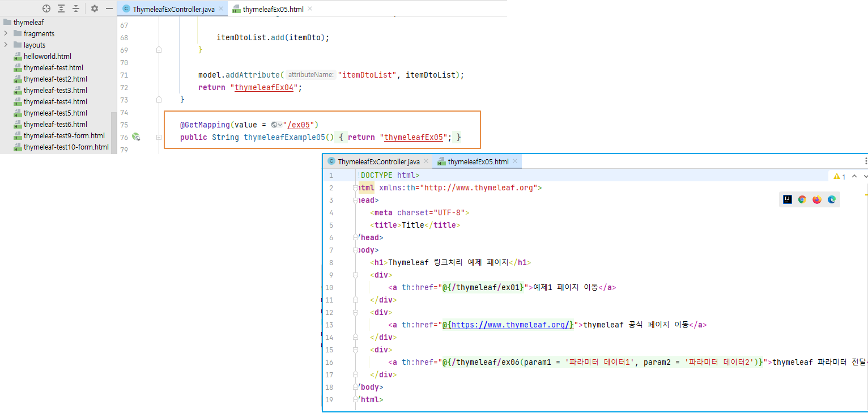Open IntelliJ's built-in browser preview
The height and width of the screenshot is (413, 868).
pos(787,199)
